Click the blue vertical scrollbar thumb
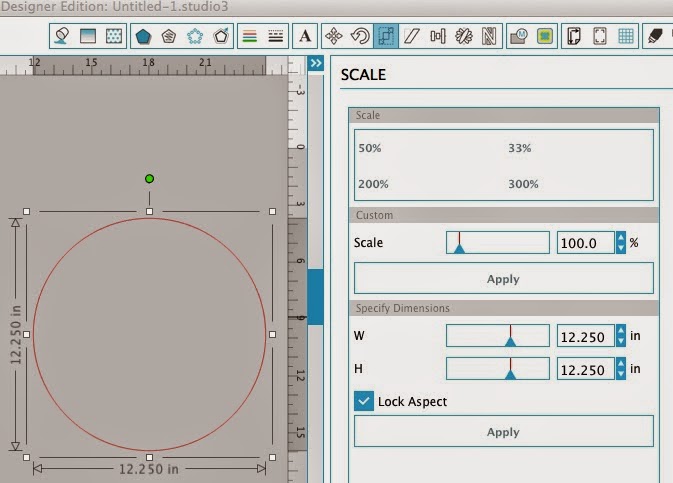The image size is (673, 483). point(315,297)
